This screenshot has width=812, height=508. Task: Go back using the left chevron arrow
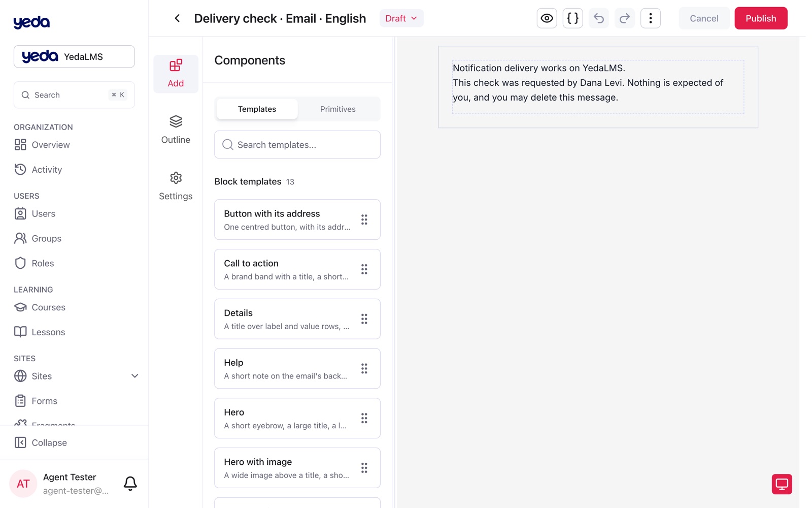point(177,18)
